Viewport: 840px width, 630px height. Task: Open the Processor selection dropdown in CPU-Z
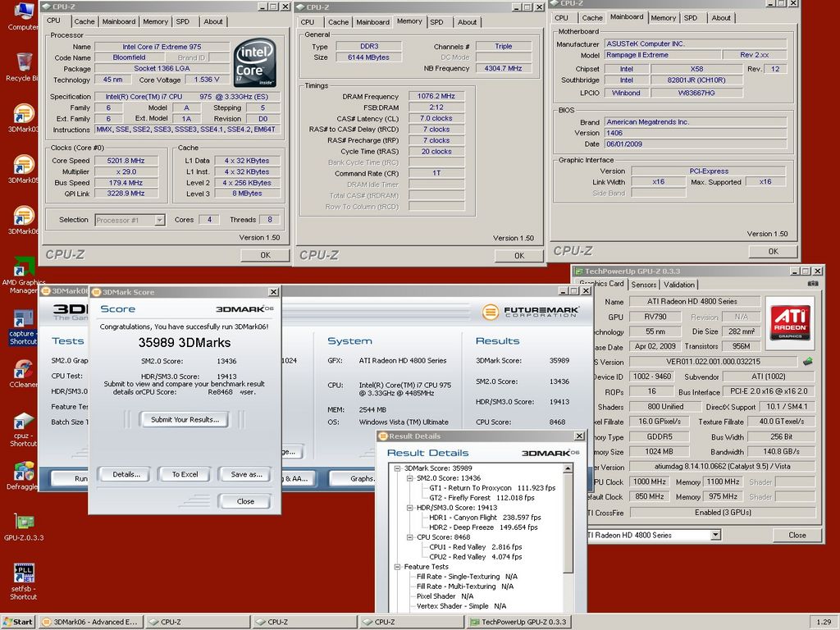(159, 220)
